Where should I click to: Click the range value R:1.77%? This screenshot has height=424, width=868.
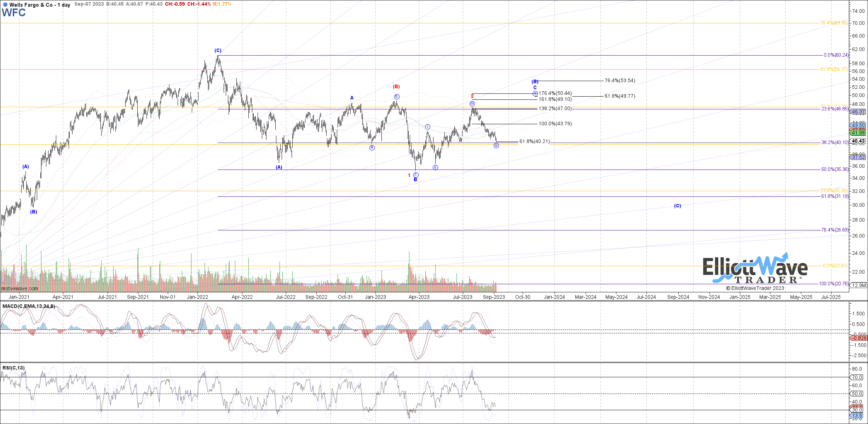point(222,4)
